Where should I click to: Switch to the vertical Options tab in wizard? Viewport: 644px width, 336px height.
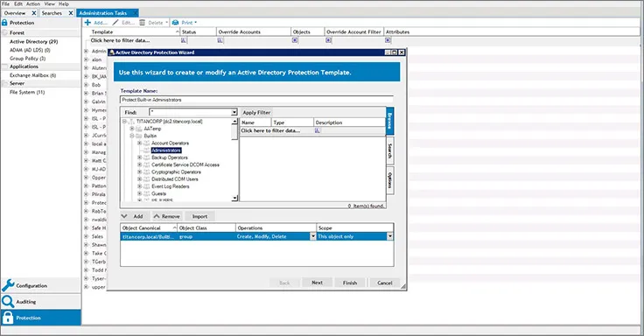click(390, 181)
